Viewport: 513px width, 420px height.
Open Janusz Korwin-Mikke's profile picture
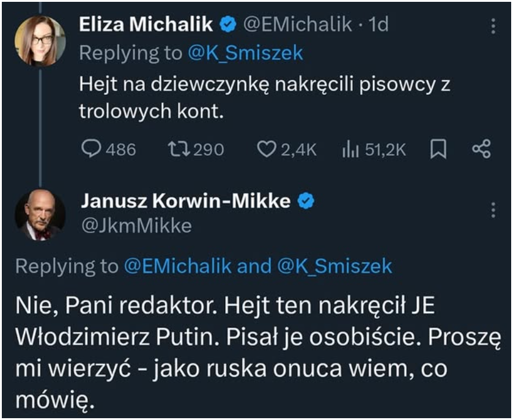(x=40, y=215)
